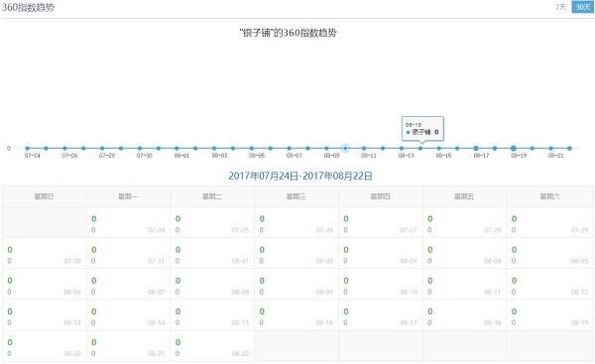Select the 08-12 calendar cell
Viewport: 595px width, 364px height.
pos(549,285)
